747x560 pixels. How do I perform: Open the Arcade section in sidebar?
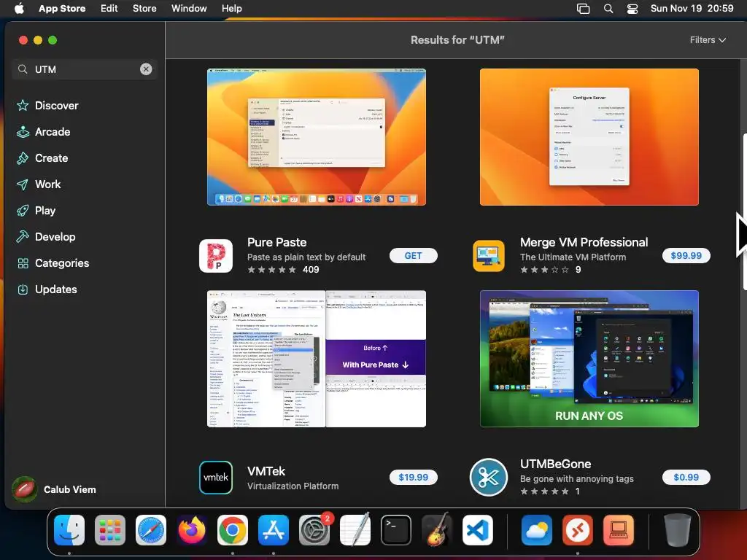[43, 132]
